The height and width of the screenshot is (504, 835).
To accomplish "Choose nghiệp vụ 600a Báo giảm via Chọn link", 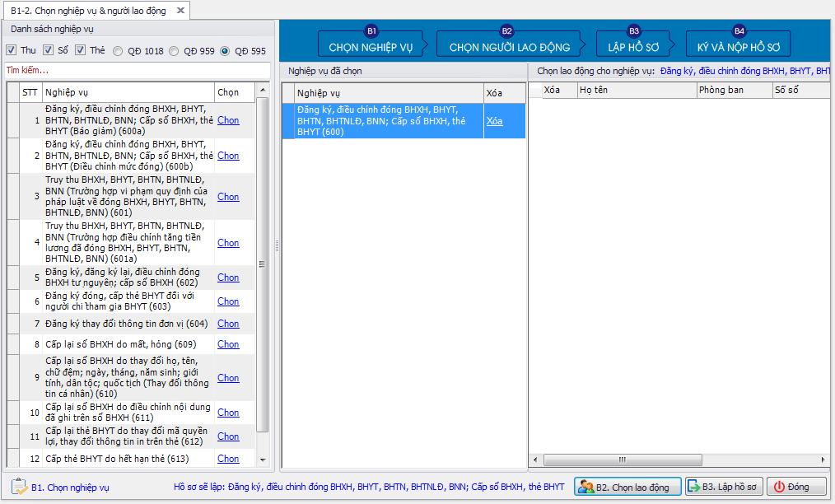I will pyautogui.click(x=228, y=120).
